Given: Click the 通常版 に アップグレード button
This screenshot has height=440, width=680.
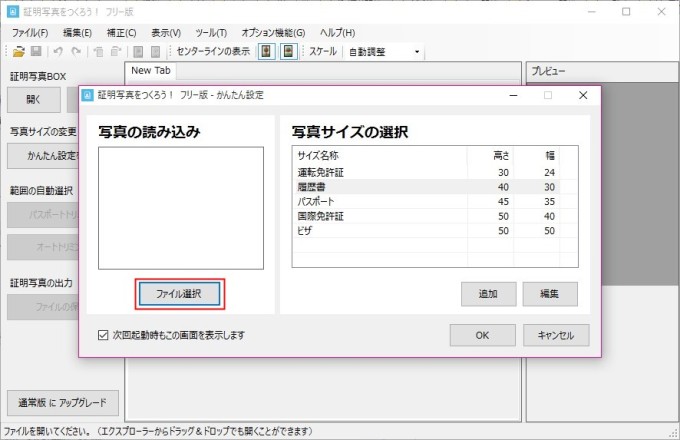Looking at the screenshot, I should coord(62,402).
